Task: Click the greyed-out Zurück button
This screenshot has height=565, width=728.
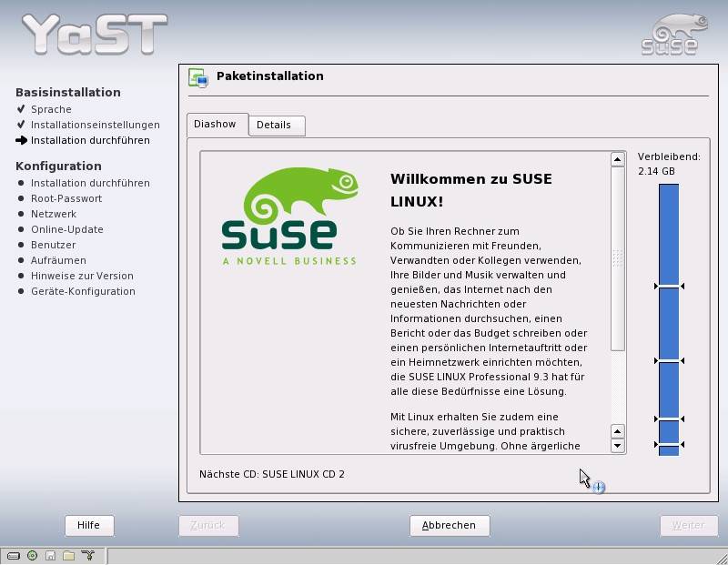Action: tap(208, 526)
